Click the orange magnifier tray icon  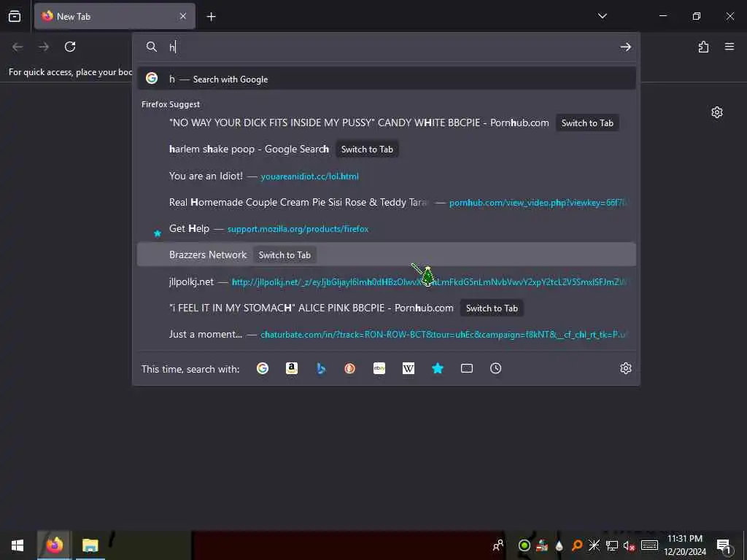pyautogui.click(x=576, y=545)
